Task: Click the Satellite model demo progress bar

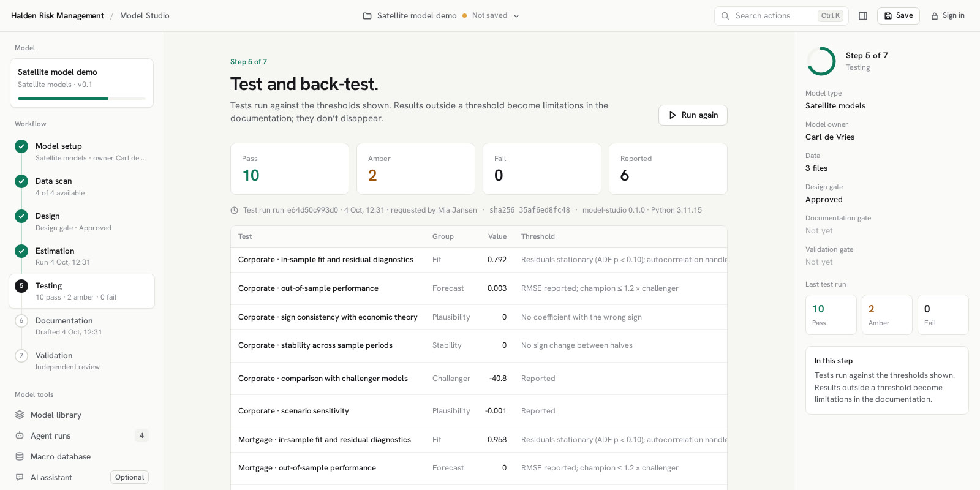Action: [81, 98]
